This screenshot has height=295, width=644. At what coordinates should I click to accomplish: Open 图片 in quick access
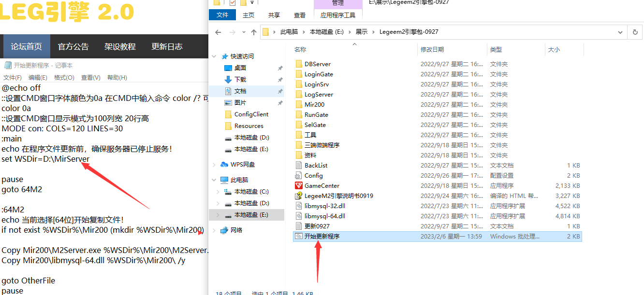240,103
